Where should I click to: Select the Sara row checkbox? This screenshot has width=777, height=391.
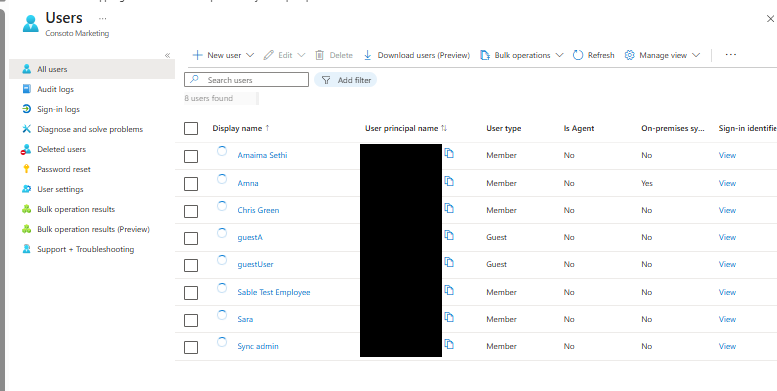(191, 321)
